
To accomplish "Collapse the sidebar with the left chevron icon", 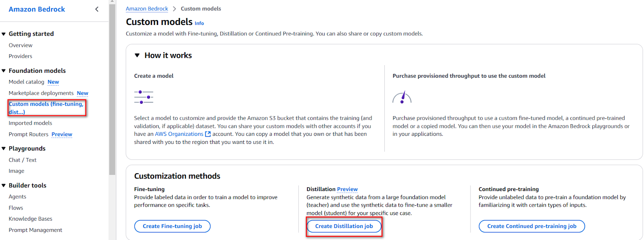I will 97,9.
